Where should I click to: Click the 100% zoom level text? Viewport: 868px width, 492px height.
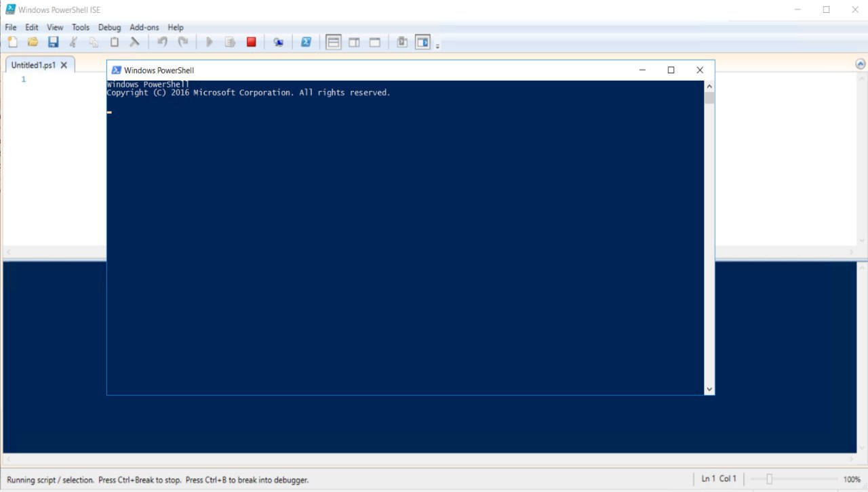coord(852,479)
